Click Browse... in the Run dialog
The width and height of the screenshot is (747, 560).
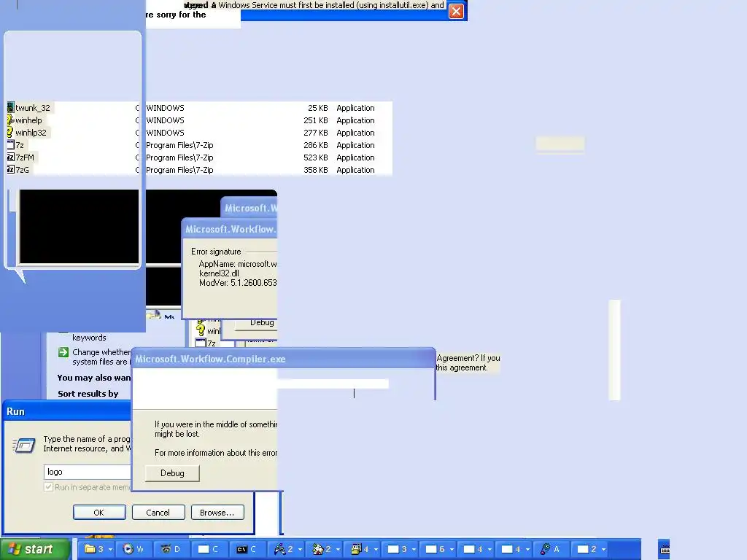click(217, 513)
